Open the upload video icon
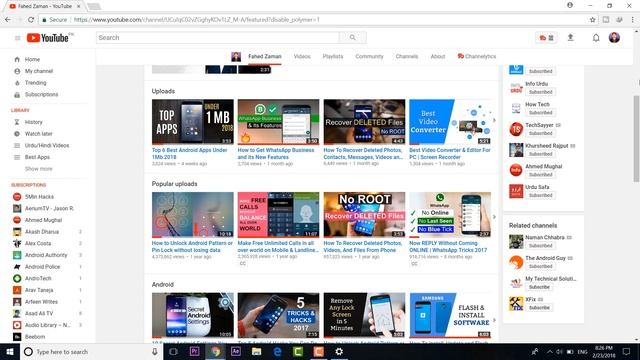This screenshot has height=360, width=640. (571, 38)
